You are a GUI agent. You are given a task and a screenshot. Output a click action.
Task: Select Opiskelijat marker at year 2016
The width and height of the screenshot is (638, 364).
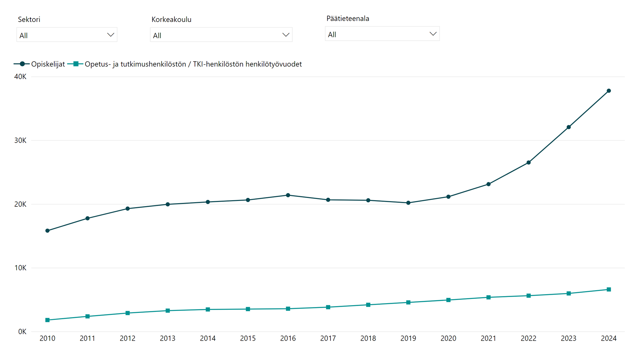point(288,195)
